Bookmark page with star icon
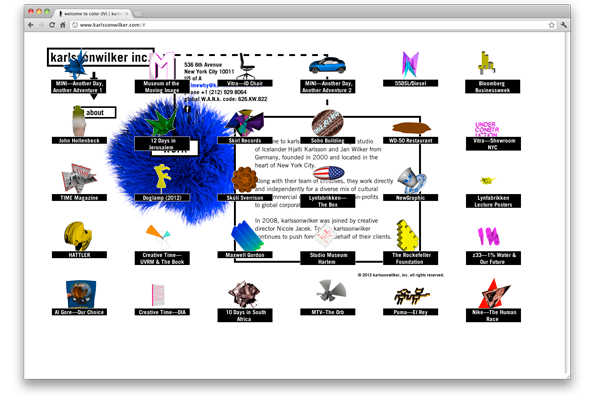The image size is (595, 395). pos(551,25)
